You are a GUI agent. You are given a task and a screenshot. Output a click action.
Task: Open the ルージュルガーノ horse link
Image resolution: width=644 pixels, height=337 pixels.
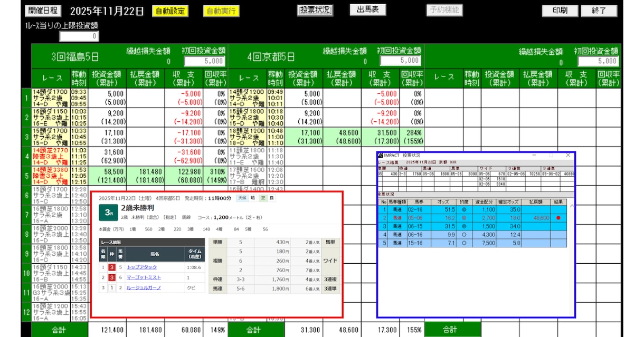(144, 287)
